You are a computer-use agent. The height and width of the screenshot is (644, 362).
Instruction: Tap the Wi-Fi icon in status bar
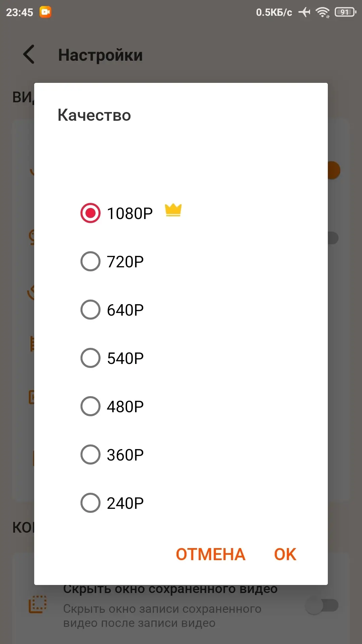[x=323, y=12]
